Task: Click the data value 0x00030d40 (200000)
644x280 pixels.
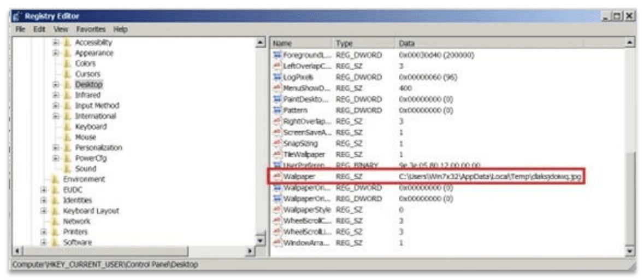Action: click(436, 55)
